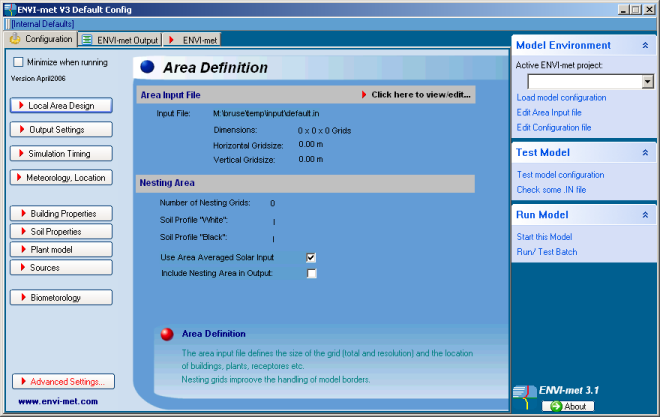
Task: Click the ENVI-met 3.1 logo icon
Action: tap(523, 396)
